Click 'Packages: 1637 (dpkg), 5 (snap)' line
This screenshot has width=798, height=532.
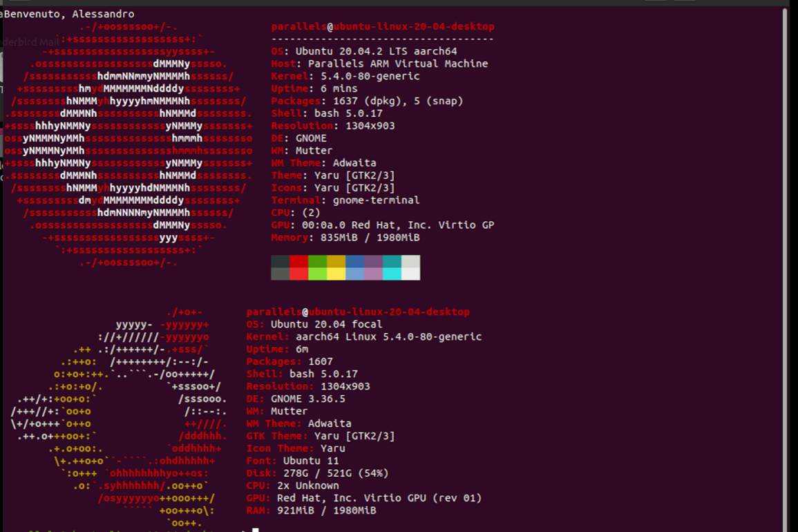click(367, 101)
